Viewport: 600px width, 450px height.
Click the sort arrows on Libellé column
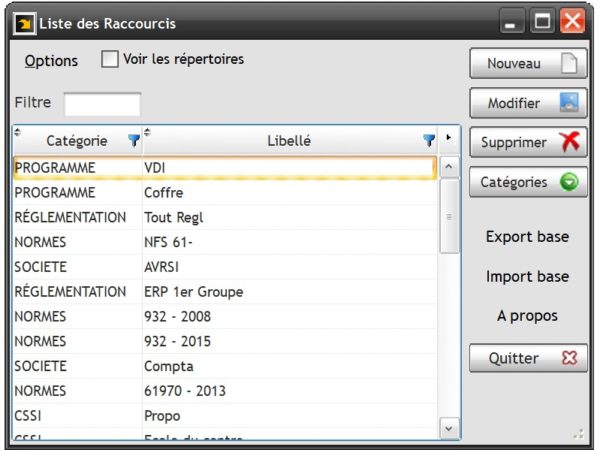(147, 132)
